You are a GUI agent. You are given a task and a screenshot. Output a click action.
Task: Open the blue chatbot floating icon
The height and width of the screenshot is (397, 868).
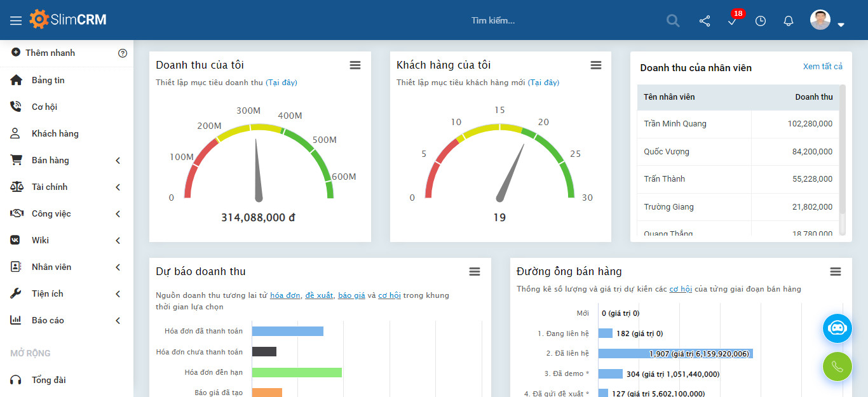tap(837, 328)
